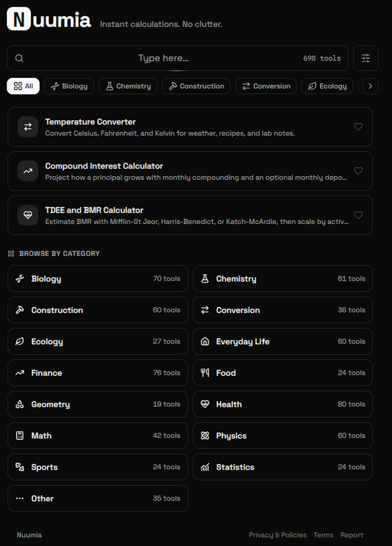392x546 pixels.
Task: Click the Food category utensils icon
Action: pos(205,373)
